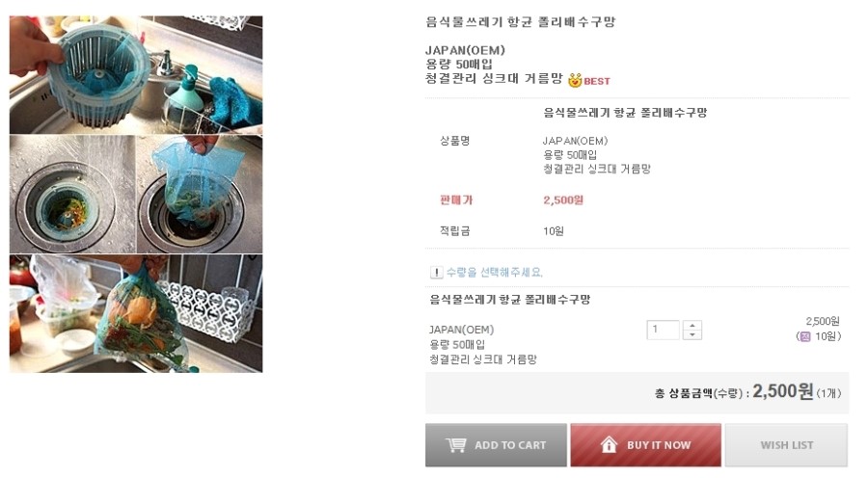
Task: Click the product title heading at top
Action: 521,22
